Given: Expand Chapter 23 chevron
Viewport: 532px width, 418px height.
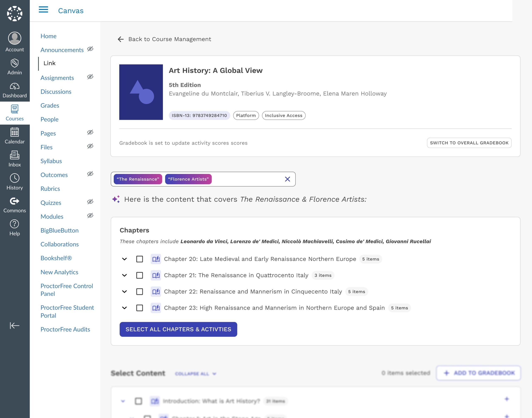Looking at the screenshot, I should pyautogui.click(x=124, y=308).
